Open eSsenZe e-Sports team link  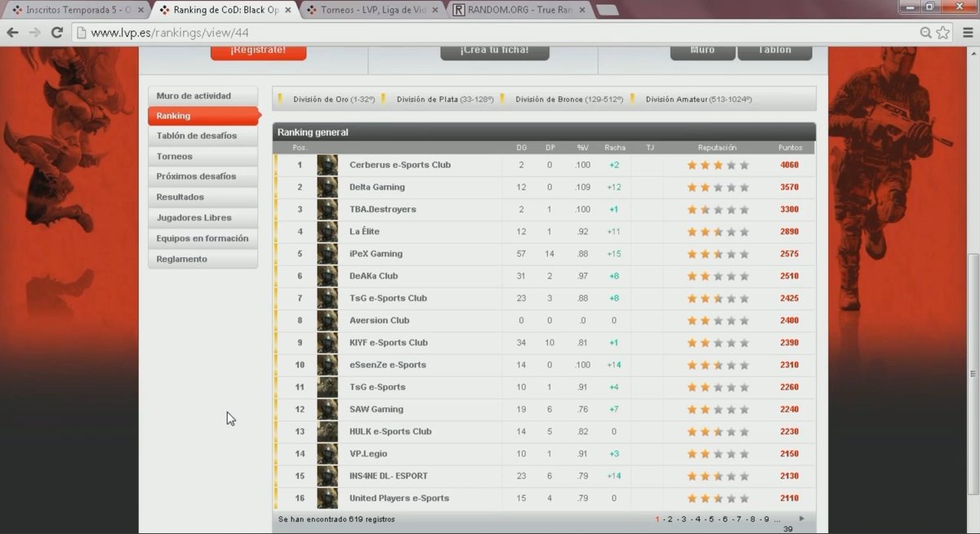point(388,365)
